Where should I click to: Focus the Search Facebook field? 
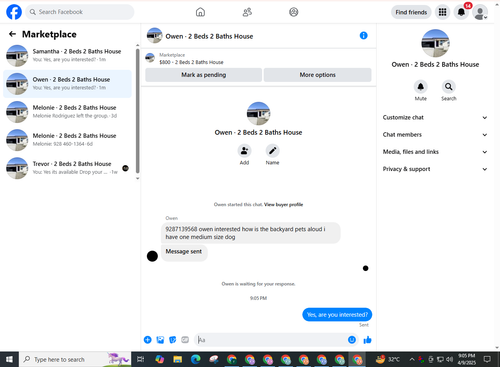pyautogui.click(x=80, y=12)
